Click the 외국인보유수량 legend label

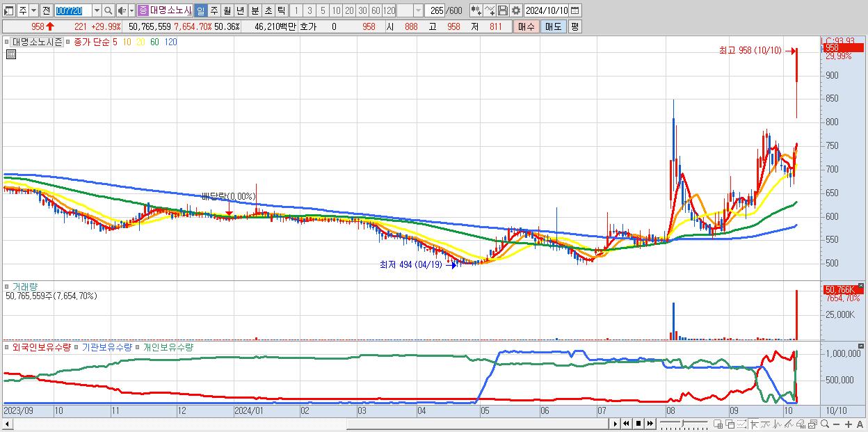42,346
